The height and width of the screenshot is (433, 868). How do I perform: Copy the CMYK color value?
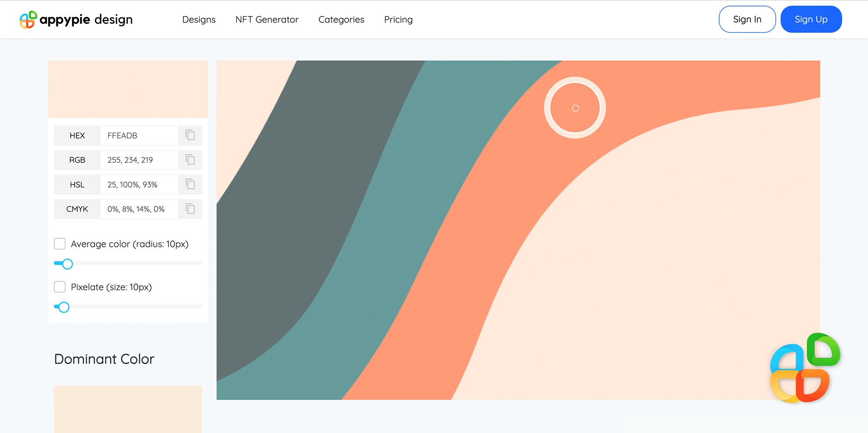click(190, 209)
